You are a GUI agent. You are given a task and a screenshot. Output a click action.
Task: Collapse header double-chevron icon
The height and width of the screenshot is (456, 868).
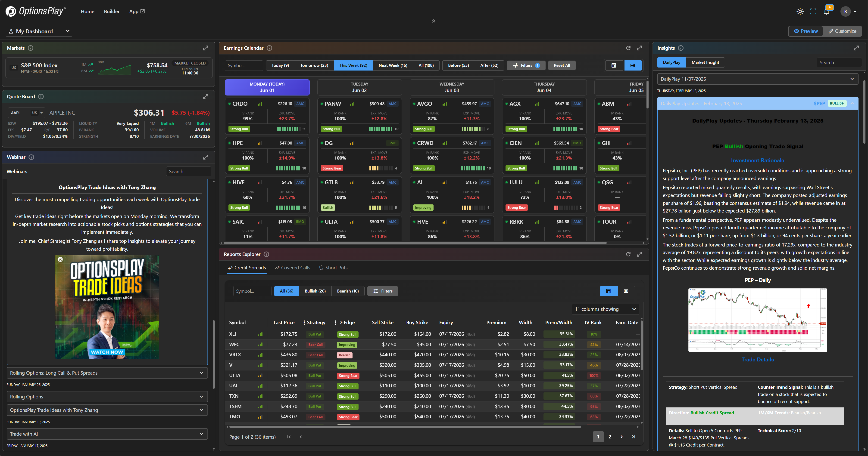434,21
